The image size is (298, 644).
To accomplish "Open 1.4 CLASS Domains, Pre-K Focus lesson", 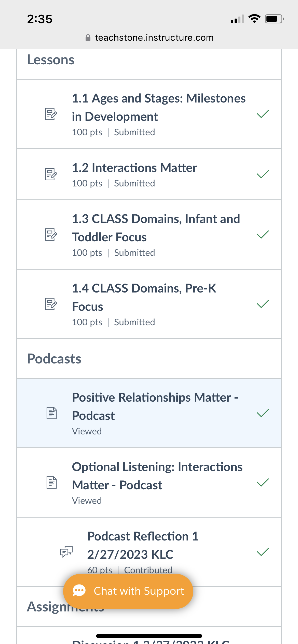I will (x=144, y=297).
